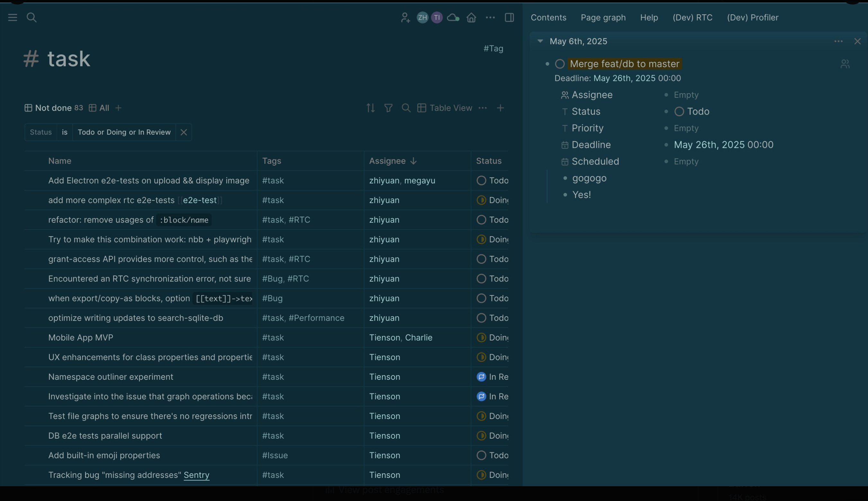Click the search magnifier icon in header
The height and width of the screenshot is (501, 868).
tap(31, 17)
